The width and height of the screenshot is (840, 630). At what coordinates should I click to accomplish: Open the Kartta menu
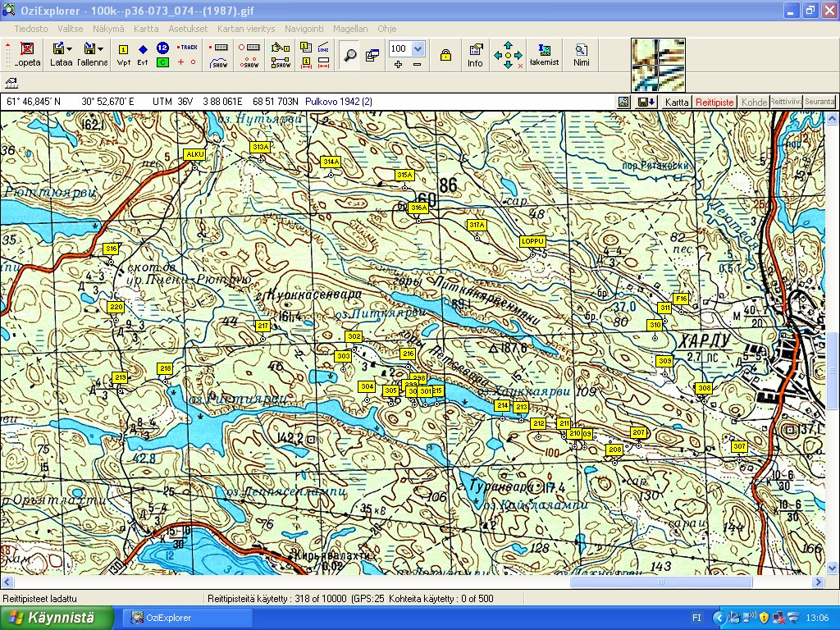tap(146, 28)
